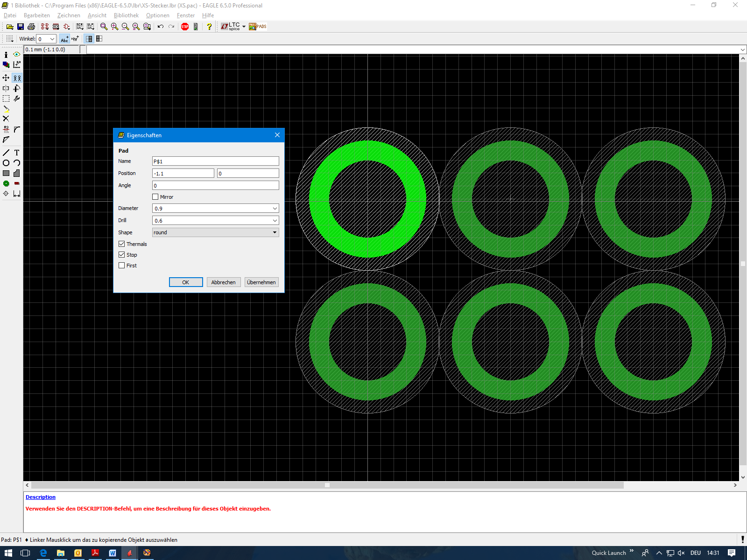
Task: Click the Name field containing P$1
Action: 216,161
